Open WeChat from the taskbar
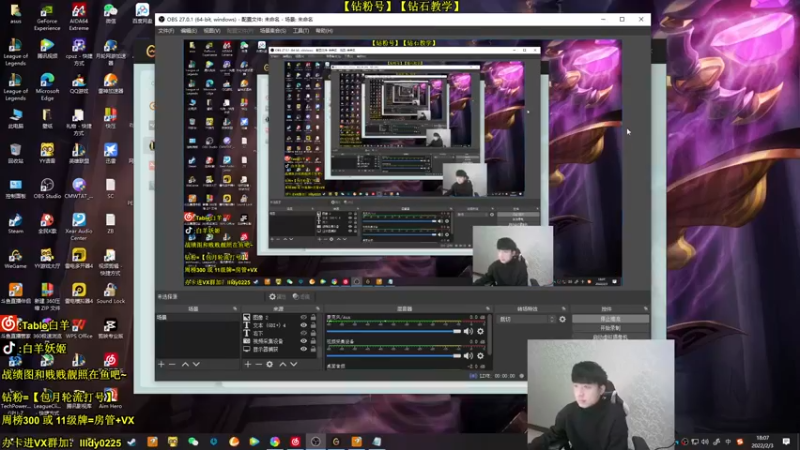800x450 pixels. pyautogui.click(x=193, y=442)
